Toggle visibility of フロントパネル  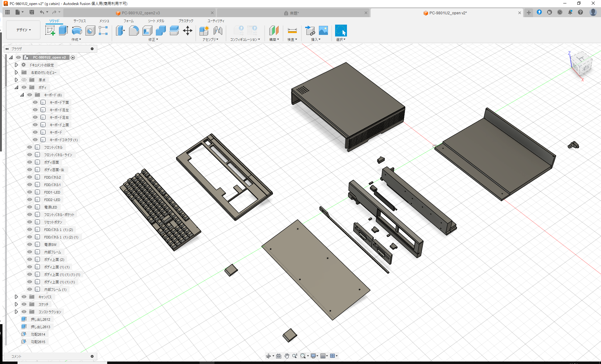(x=29, y=147)
